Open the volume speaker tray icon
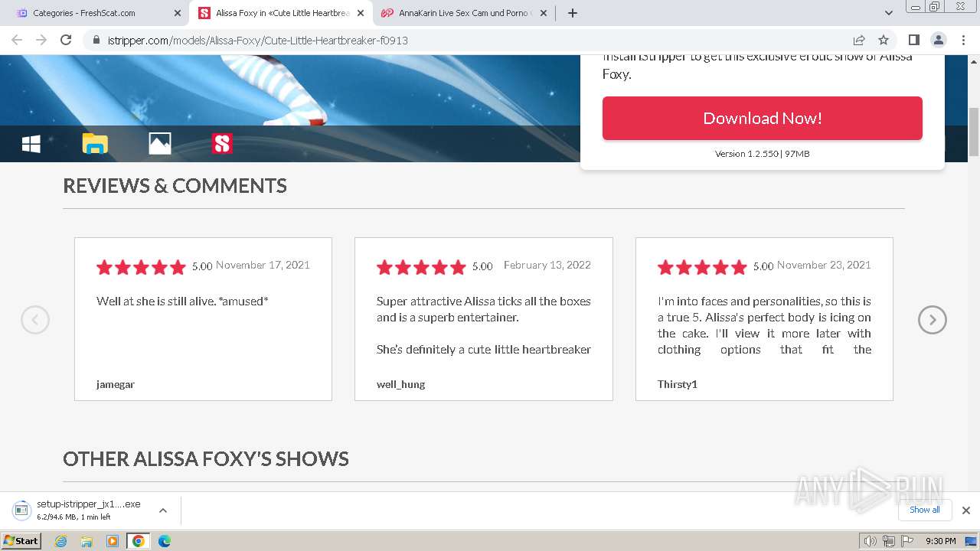Image resolution: width=980 pixels, height=551 pixels. pyautogui.click(x=871, y=541)
